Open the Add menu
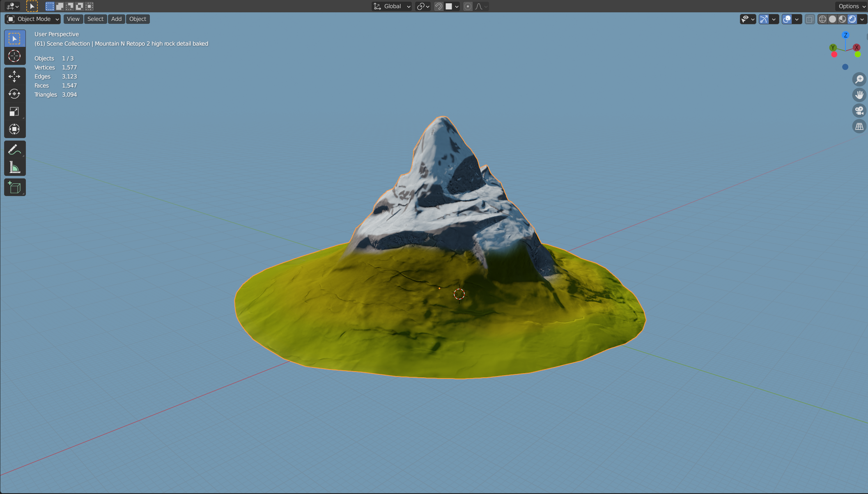This screenshot has width=868, height=494. 116,19
